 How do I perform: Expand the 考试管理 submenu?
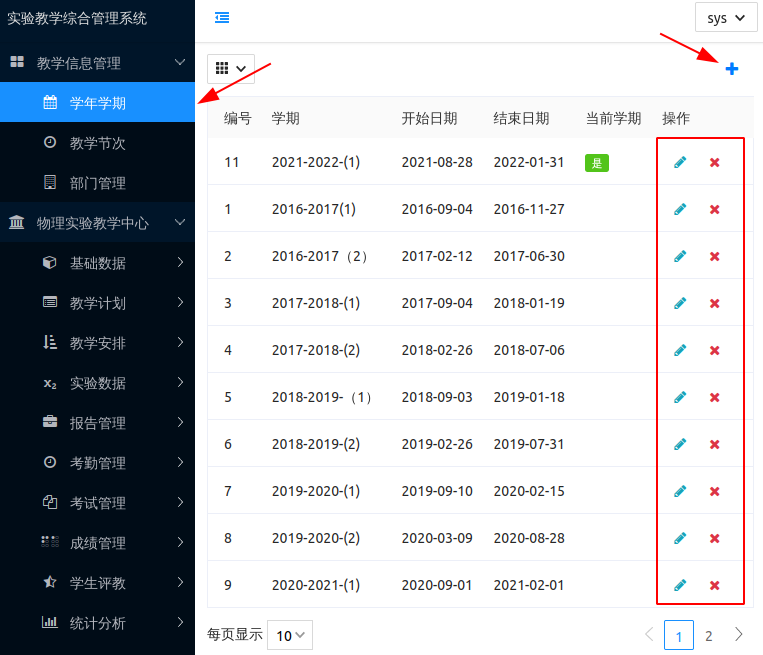(x=97, y=503)
